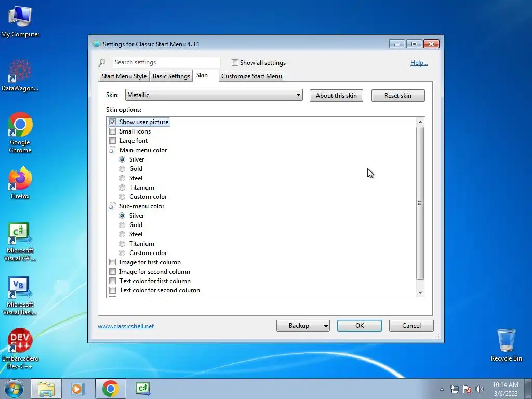Uncheck Show user picture
532x399 pixels.
[x=112, y=122]
